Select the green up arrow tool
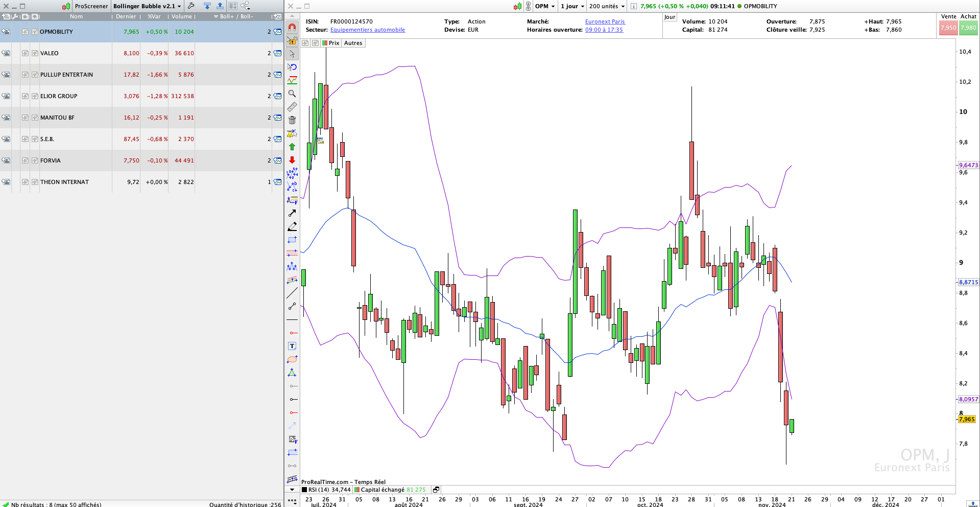Viewport: 980px width, 507px height. (x=292, y=147)
